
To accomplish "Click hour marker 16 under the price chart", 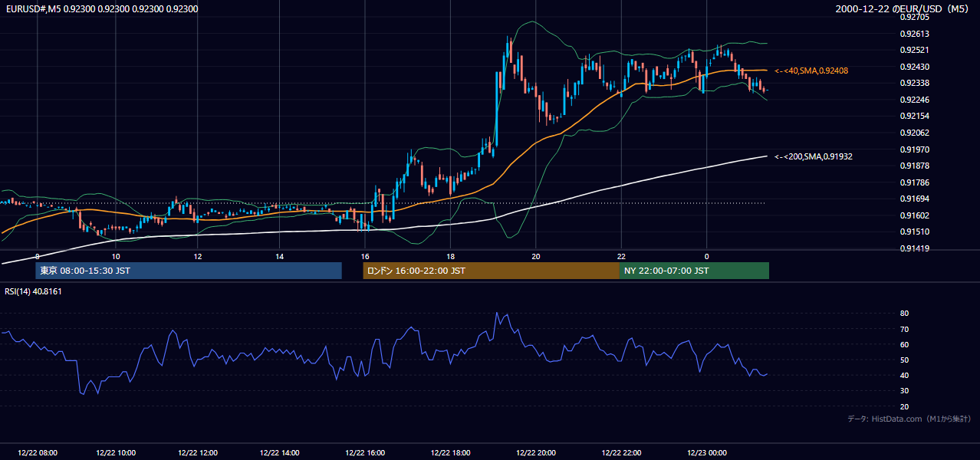I will pyautogui.click(x=365, y=256).
